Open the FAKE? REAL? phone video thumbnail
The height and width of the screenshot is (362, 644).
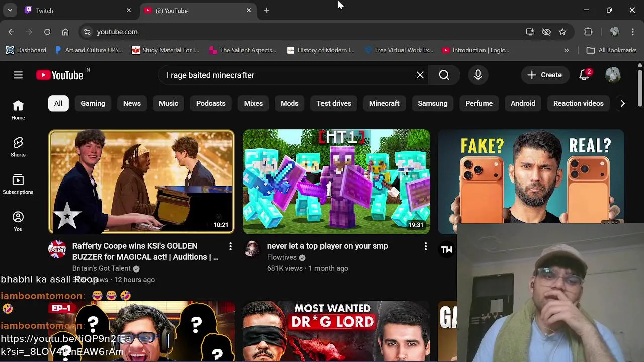(x=531, y=176)
